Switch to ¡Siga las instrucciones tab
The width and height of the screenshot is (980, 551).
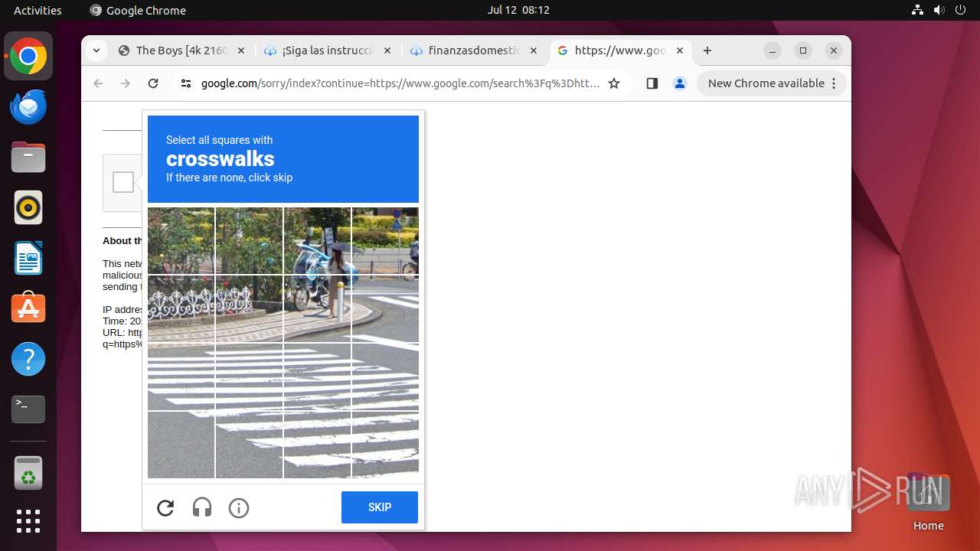coord(328,51)
